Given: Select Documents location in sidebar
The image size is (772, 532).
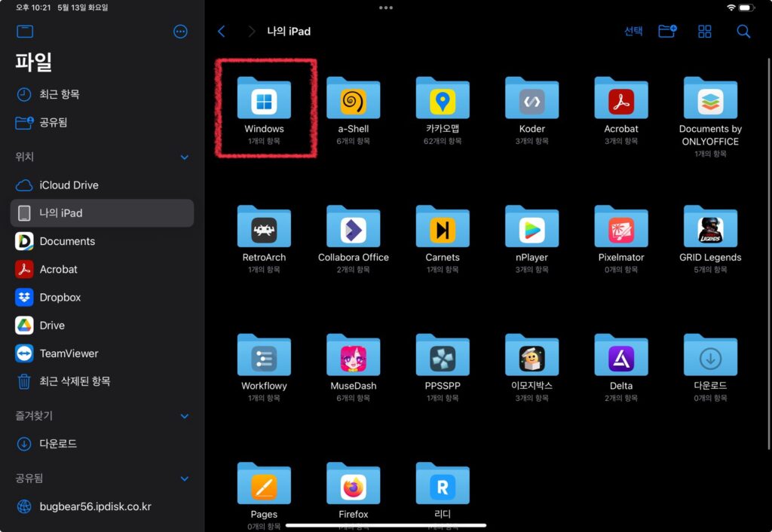Looking at the screenshot, I should [x=102, y=241].
